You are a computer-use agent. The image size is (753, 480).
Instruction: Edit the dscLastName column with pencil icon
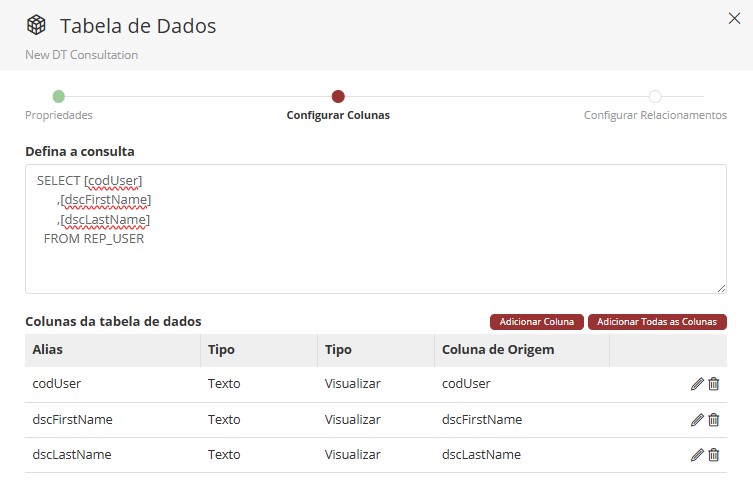click(697, 455)
